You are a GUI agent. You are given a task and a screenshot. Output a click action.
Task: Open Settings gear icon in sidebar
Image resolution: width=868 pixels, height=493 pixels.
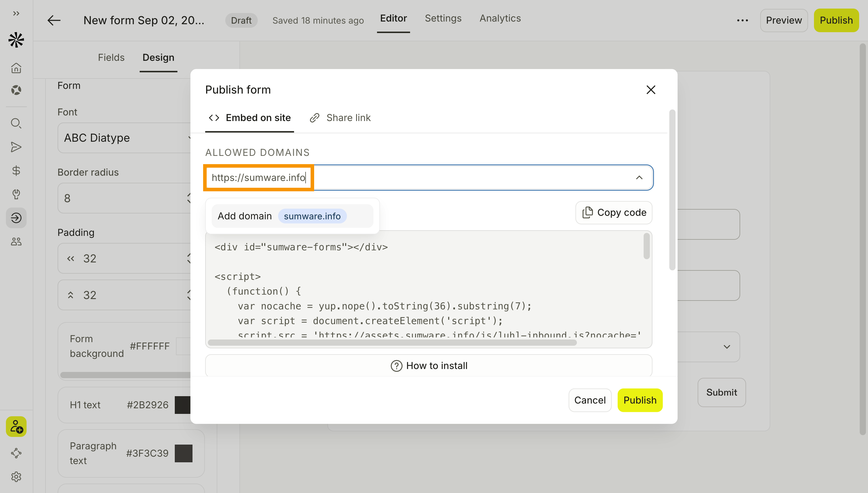coord(16,477)
